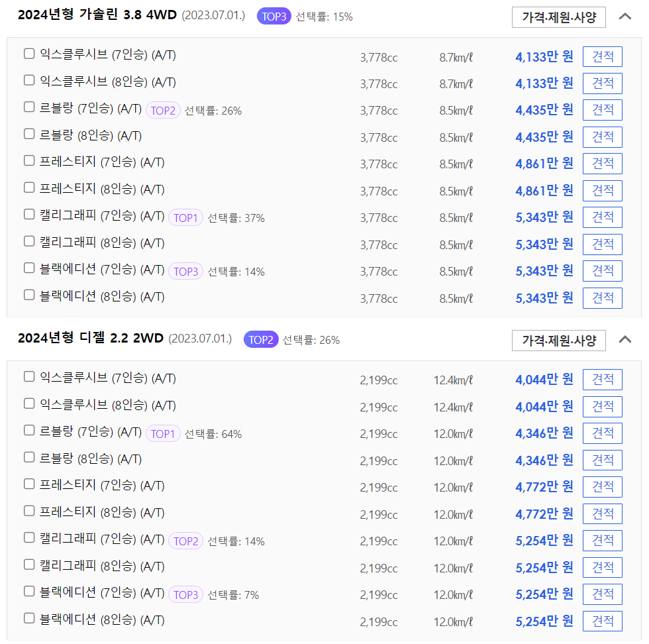Select 디젤 2.2 2WD 프레스티지 (8인승) checkbox
Screen dimensions: 649x644
coord(29,511)
